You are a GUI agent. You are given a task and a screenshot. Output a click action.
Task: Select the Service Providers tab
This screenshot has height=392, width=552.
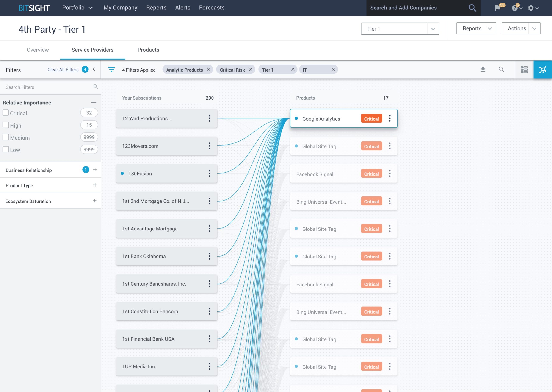coord(93,50)
